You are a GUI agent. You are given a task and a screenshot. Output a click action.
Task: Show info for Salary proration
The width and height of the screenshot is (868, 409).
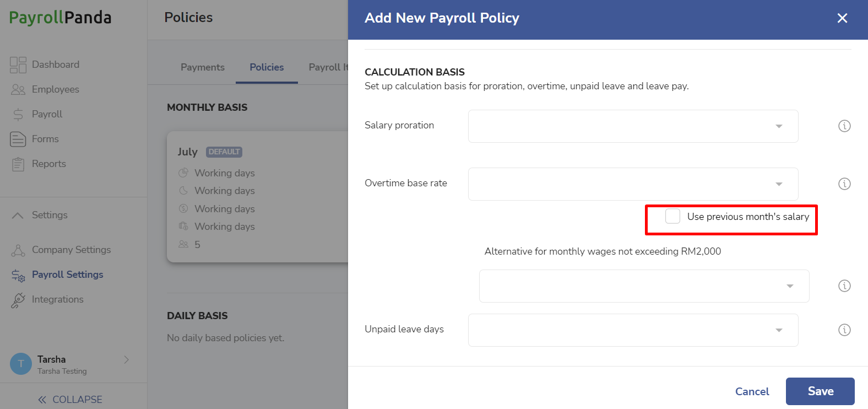(x=844, y=126)
